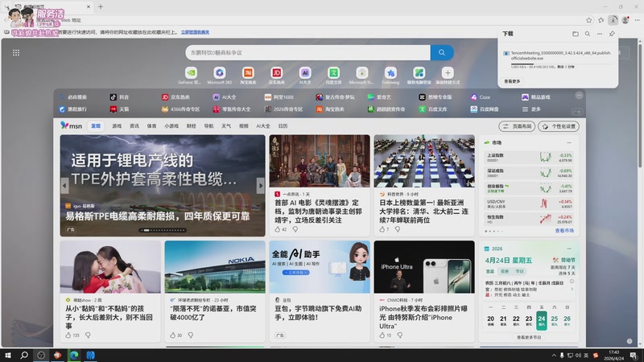Like the 灵魂摆渡 AI movie article
This screenshot has height=362, width=644.
click(x=278, y=229)
